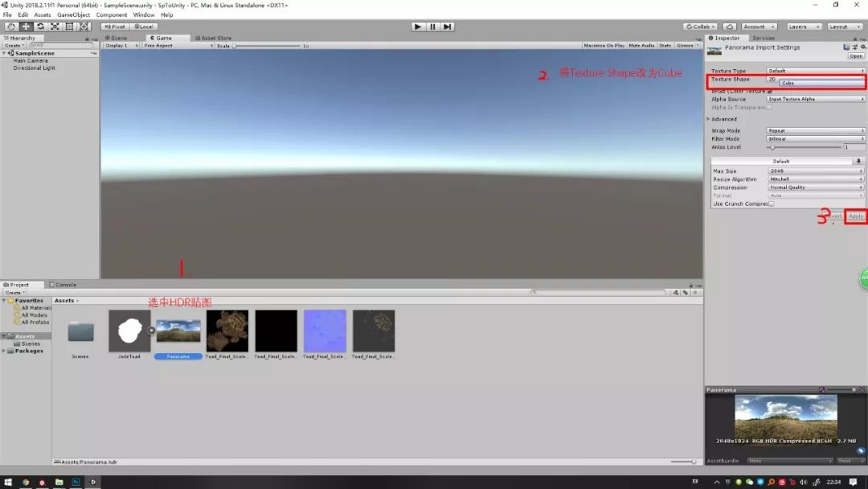Select the Scale tool
The width and height of the screenshot is (868, 489).
pos(55,26)
